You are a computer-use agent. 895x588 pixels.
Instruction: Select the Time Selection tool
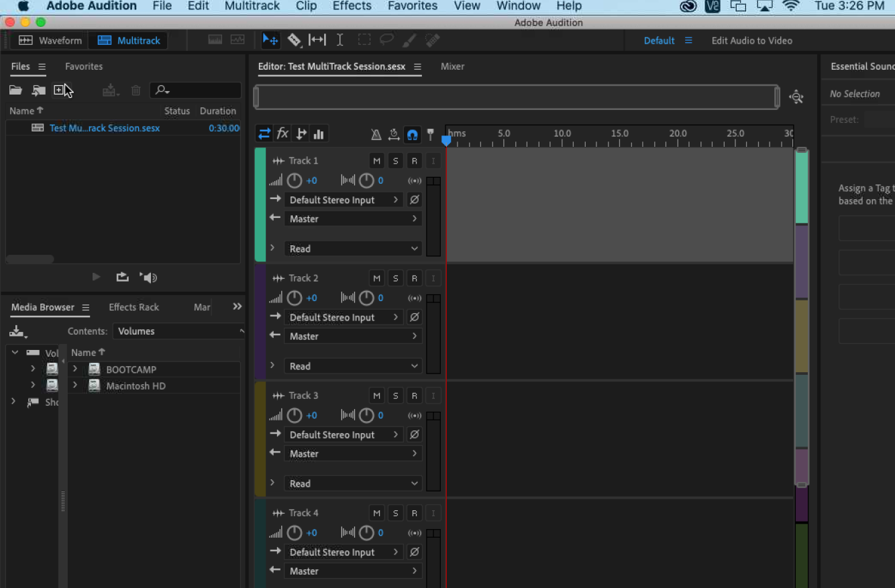(x=340, y=40)
